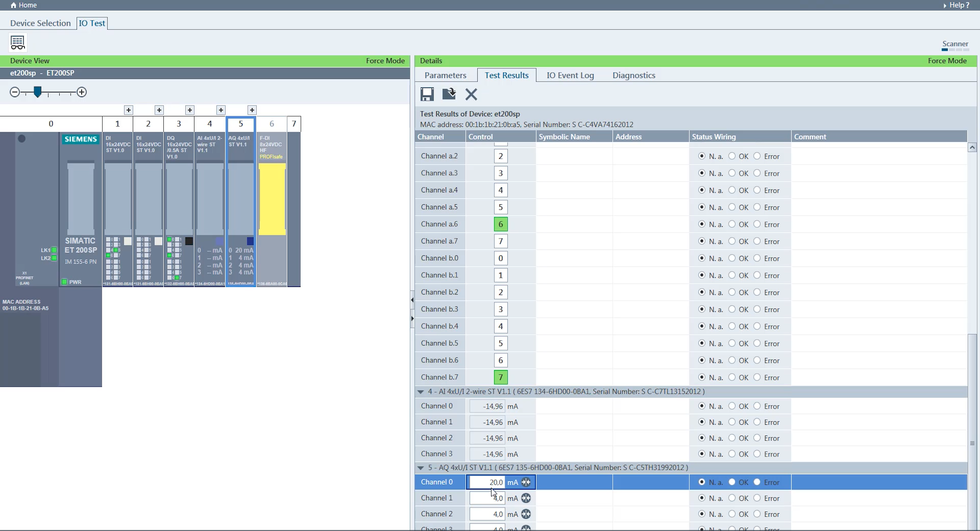Open the Help menu link
The image size is (980, 531).
(957, 5)
